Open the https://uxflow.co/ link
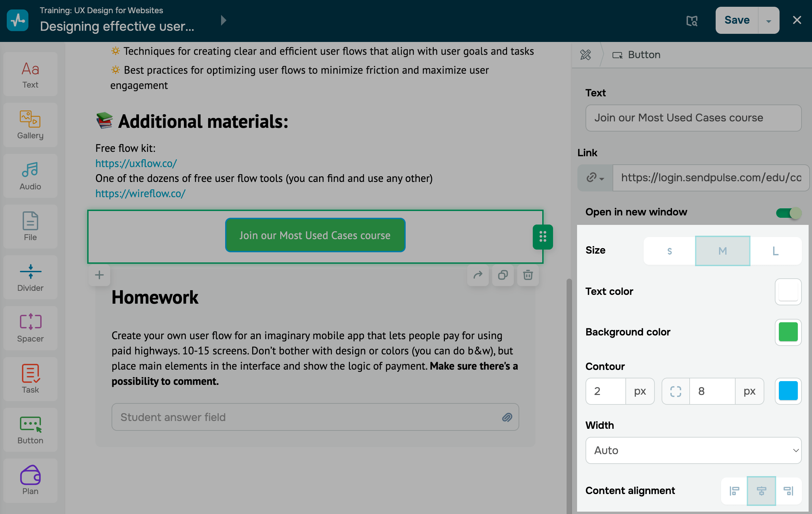 click(136, 163)
